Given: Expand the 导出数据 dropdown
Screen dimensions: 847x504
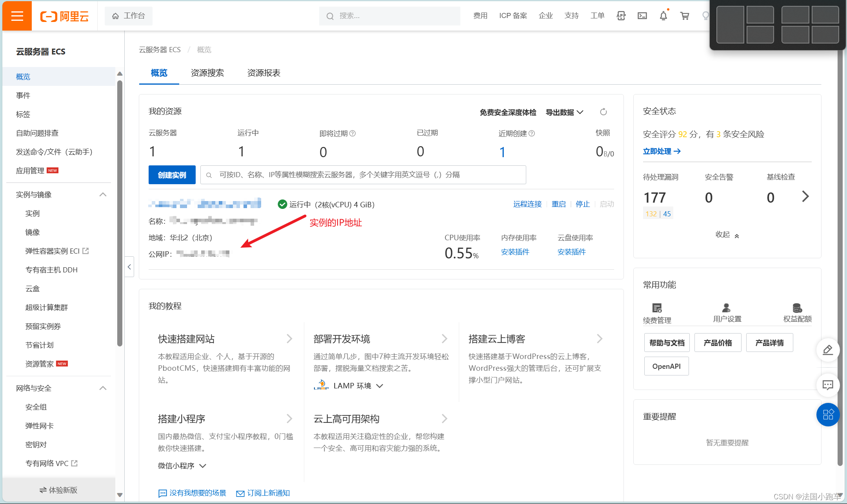Looking at the screenshot, I should tap(564, 112).
